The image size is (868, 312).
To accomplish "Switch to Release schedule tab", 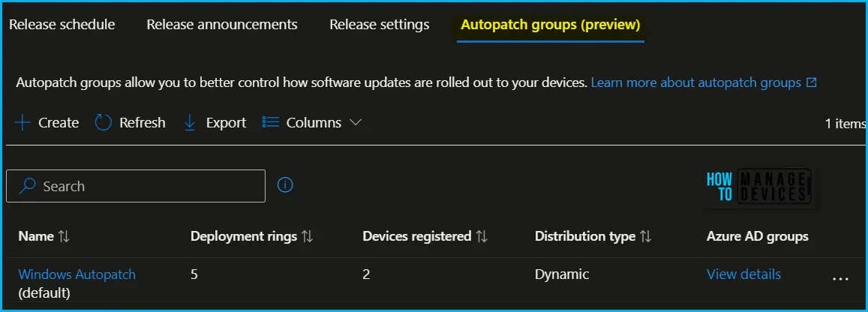I will point(62,24).
